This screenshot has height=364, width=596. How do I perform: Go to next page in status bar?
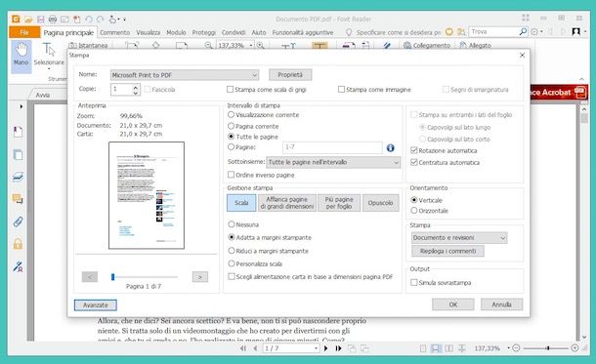click(325, 348)
